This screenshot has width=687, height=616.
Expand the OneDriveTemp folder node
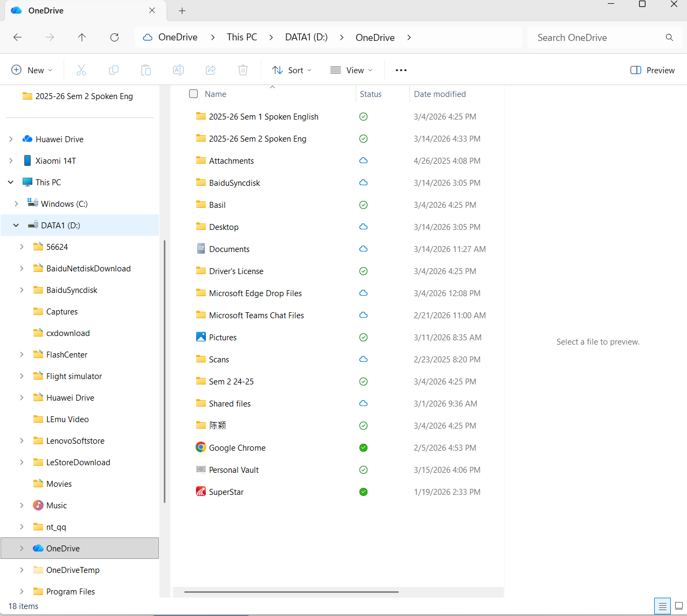[22, 570]
